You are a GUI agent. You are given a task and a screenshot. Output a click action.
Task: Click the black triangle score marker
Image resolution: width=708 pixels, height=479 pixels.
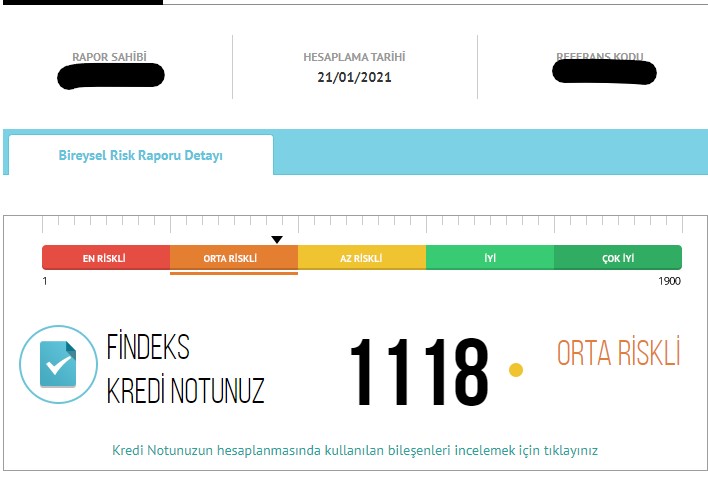[277, 239]
